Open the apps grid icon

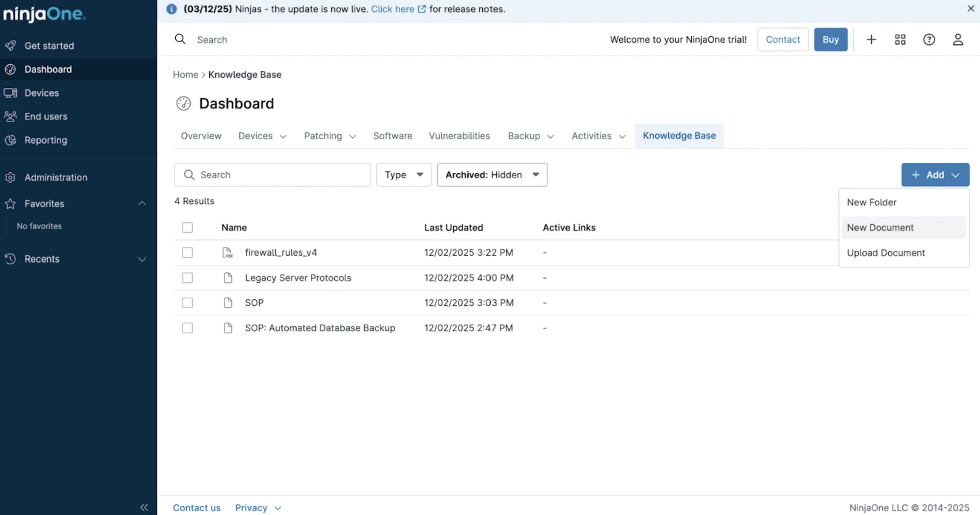900,39
